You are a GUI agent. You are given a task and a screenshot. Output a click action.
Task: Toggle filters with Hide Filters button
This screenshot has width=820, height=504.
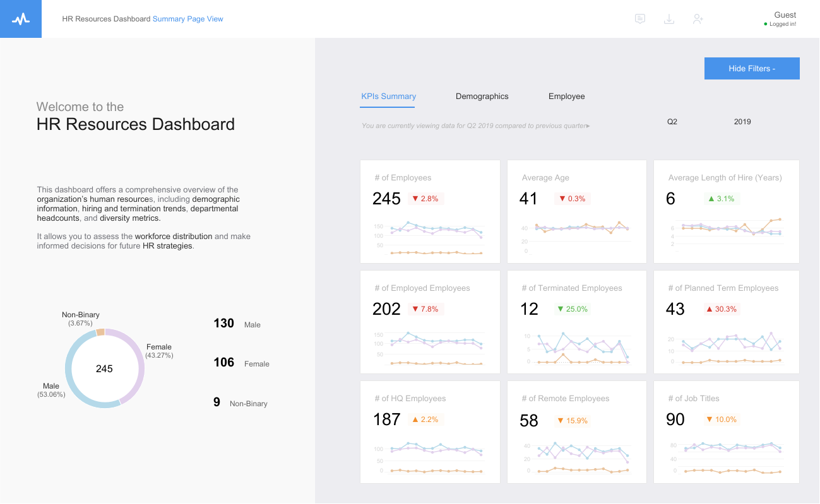751,69
